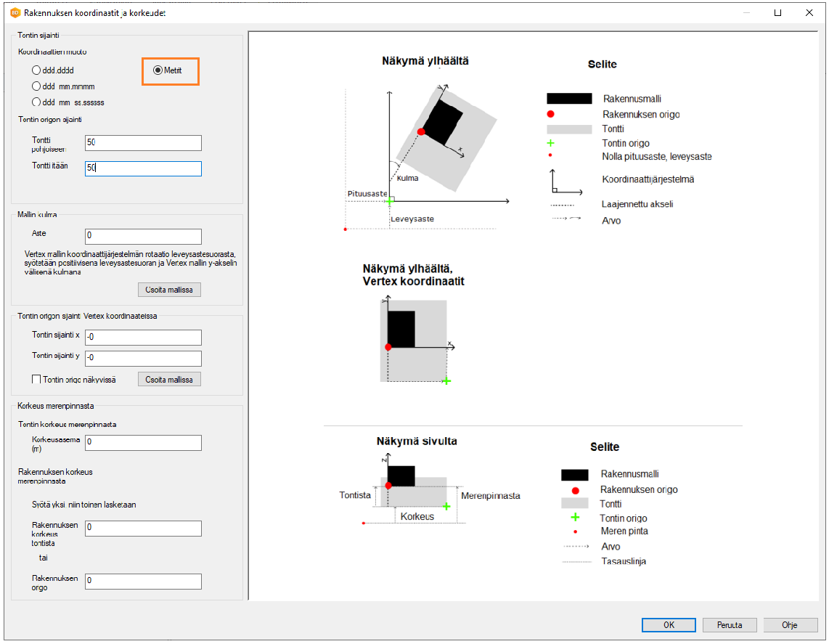Enable the Tontin origo näkyvissä checkbox
829x644 pixels.
[36, 379]
